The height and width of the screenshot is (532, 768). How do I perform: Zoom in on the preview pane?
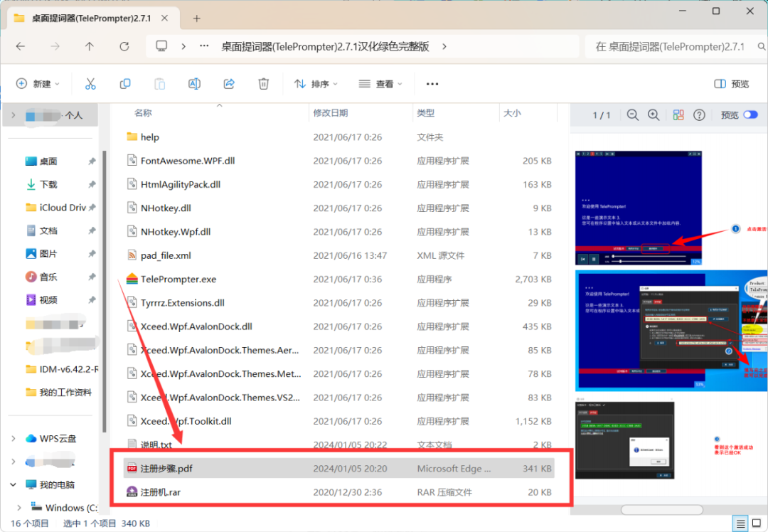[654, 115]
